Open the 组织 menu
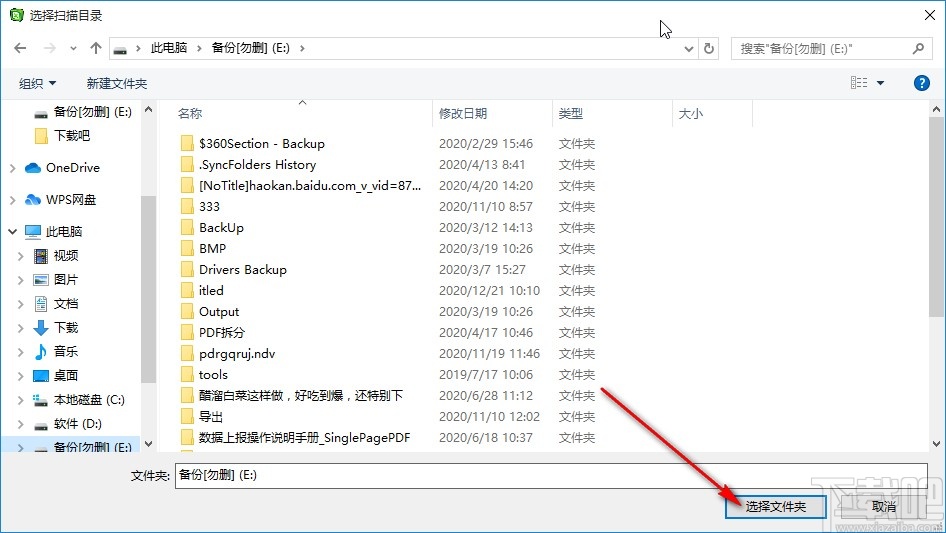The width and height of the screenshot is (946, 533). (x=37, y=83)
